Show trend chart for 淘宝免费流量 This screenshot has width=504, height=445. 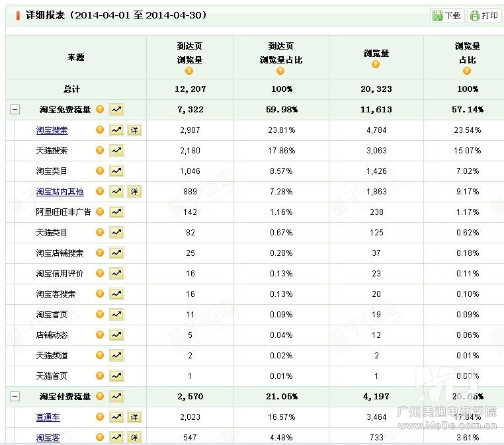[x=116, y=110]
